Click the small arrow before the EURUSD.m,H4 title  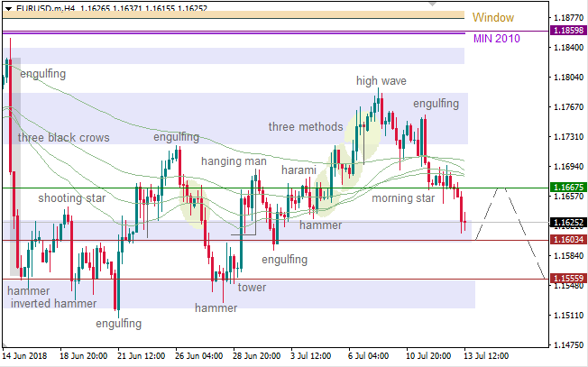coord(7,7)
